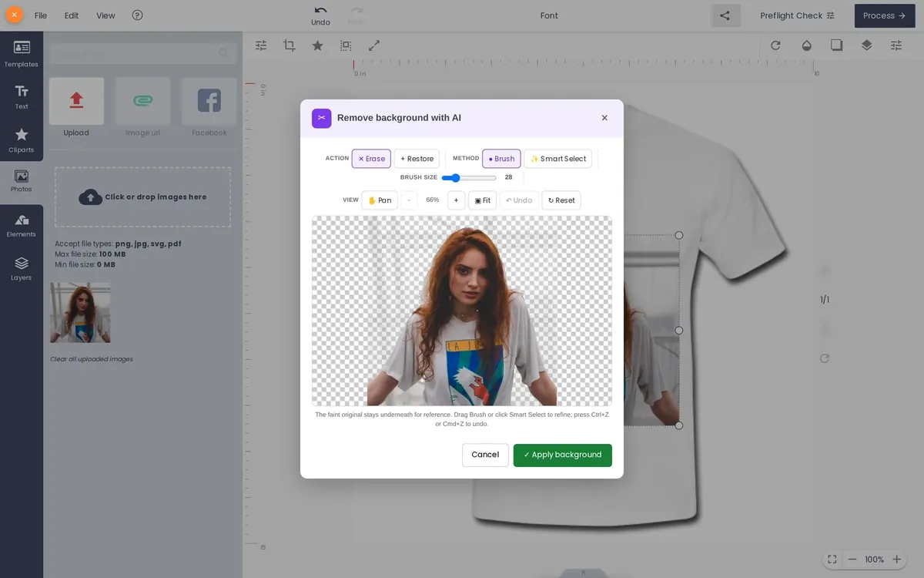Select the Restore action
This screenshot has width=924, height=578.
417,159
